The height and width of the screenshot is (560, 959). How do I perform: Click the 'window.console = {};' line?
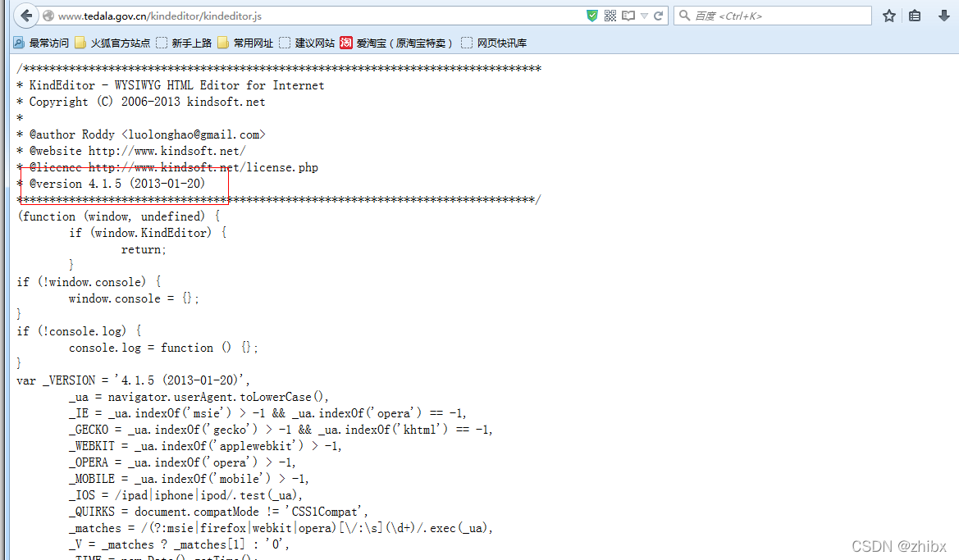(x=134, y=298)
